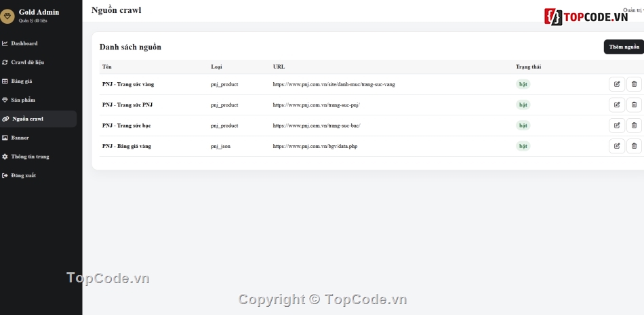
Task: Click the trang-suc-bac URL
Action: click(x=317, y=126)
